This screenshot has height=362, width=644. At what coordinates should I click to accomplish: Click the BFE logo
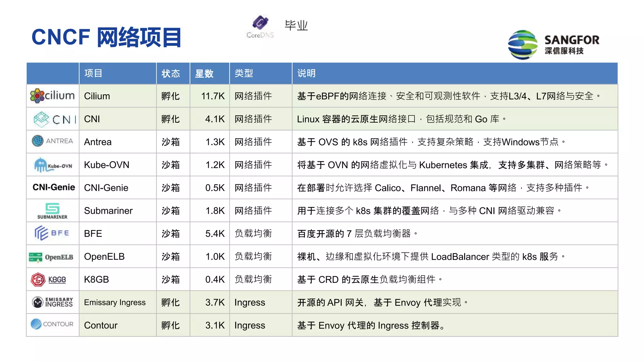pyautogui.click(x=52, y=233)
